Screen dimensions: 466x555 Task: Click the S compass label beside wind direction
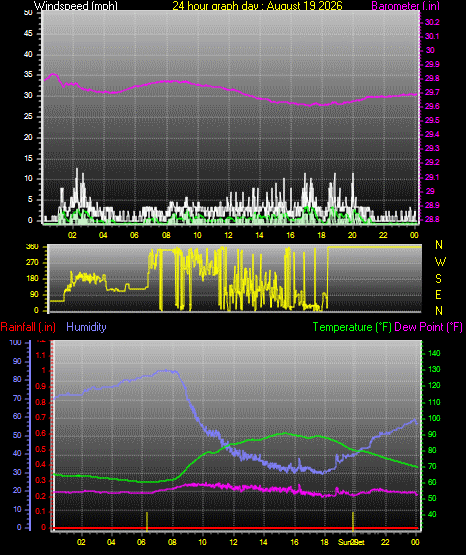click(x=439, y=279)
